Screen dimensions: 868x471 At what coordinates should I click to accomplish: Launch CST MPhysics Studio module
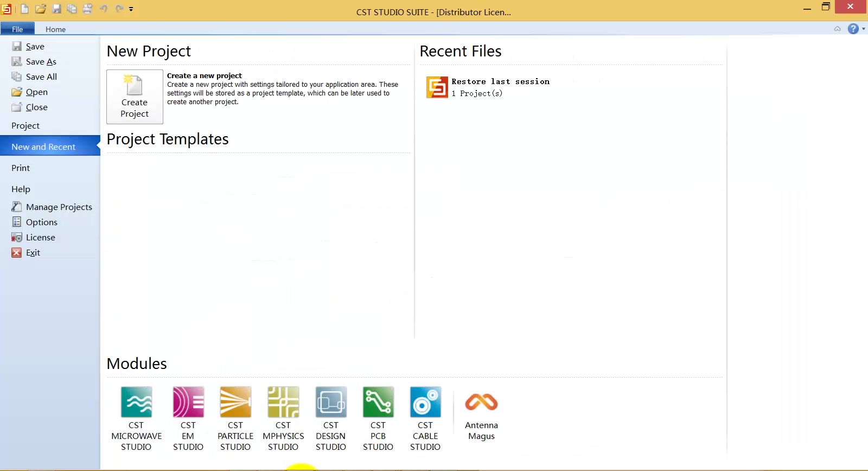pos(283,419)
